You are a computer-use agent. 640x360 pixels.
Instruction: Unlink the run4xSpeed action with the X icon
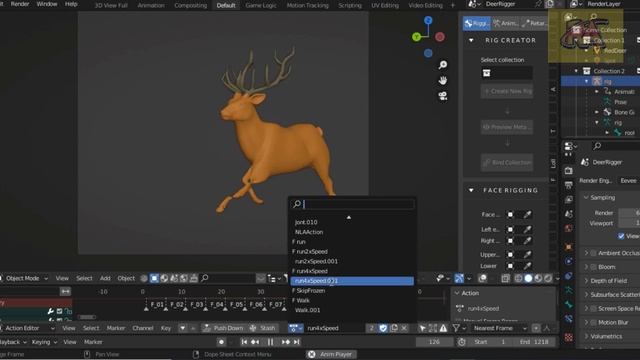point(404,328)
